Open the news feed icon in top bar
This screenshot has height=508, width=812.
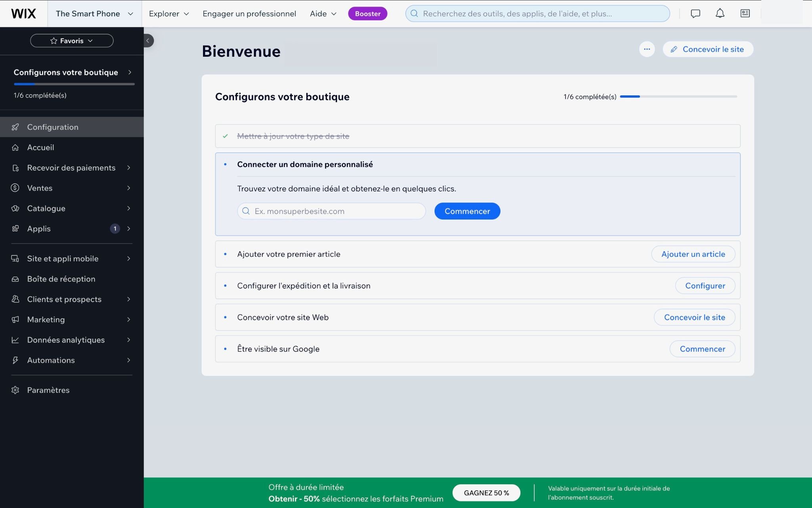[x=745, y=13]
